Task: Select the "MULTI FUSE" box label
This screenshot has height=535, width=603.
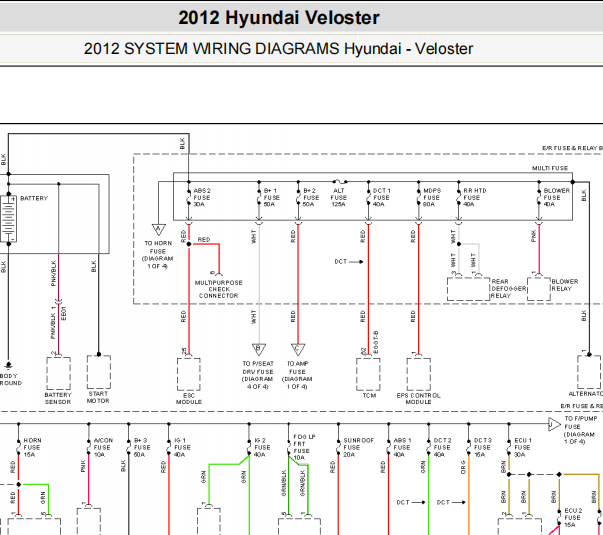Action: click(550, 168)
